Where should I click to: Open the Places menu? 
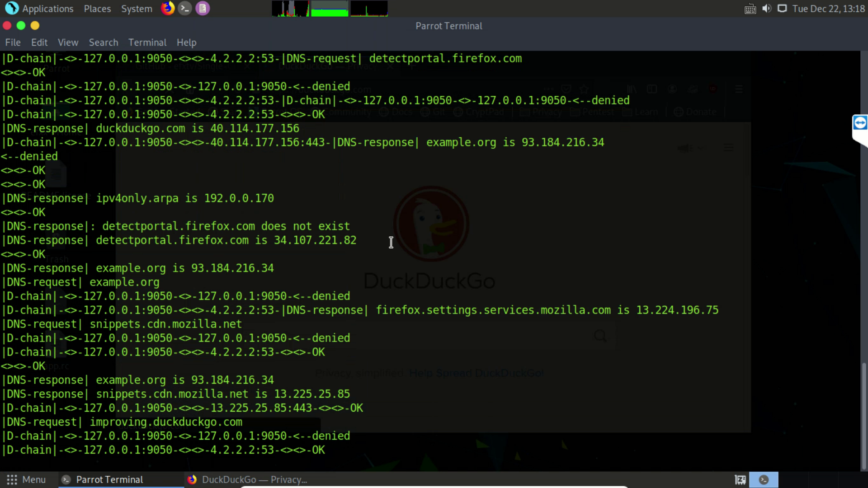97,9
